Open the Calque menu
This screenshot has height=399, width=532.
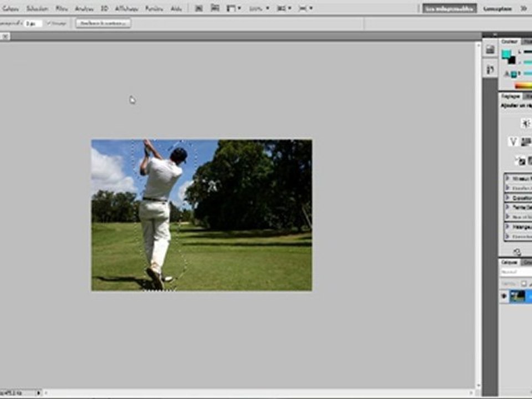[x=10, y=8]
